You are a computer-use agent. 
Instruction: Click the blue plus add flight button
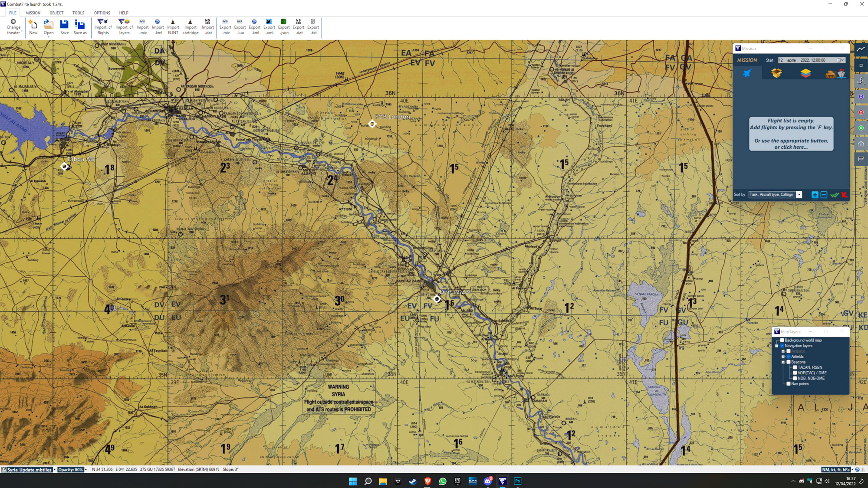point(815,195)
